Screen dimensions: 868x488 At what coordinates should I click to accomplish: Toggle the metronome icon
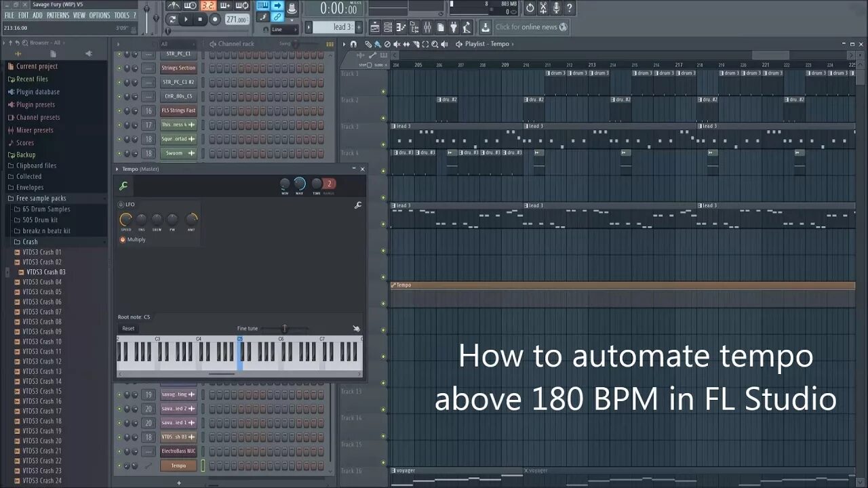[x=174, y=6]
